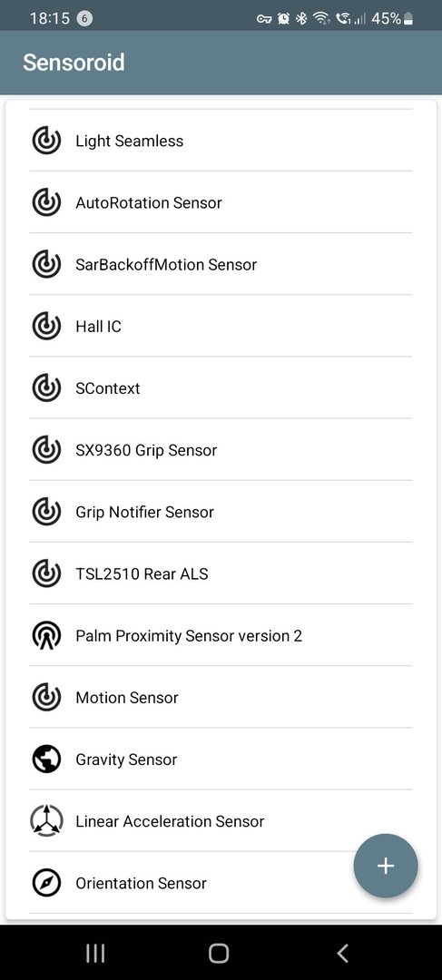
Task: Click the Hall IC sensor icon
Action: (47, 327)
